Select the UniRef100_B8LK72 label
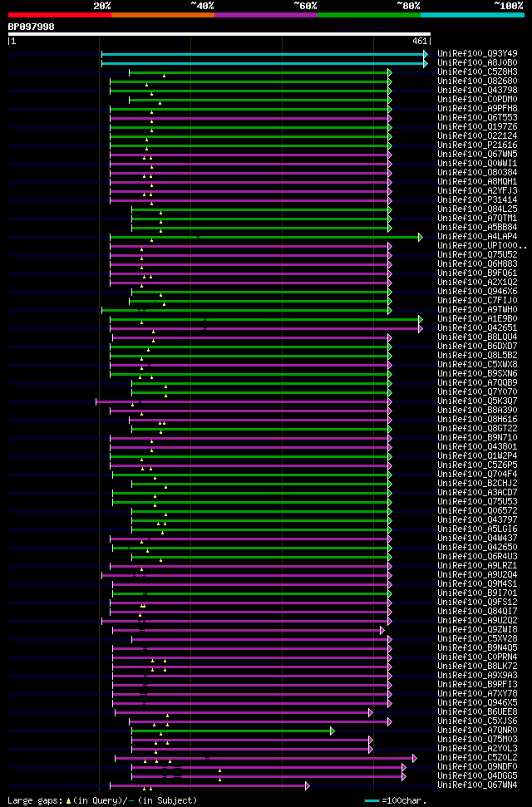 (477, 666)
